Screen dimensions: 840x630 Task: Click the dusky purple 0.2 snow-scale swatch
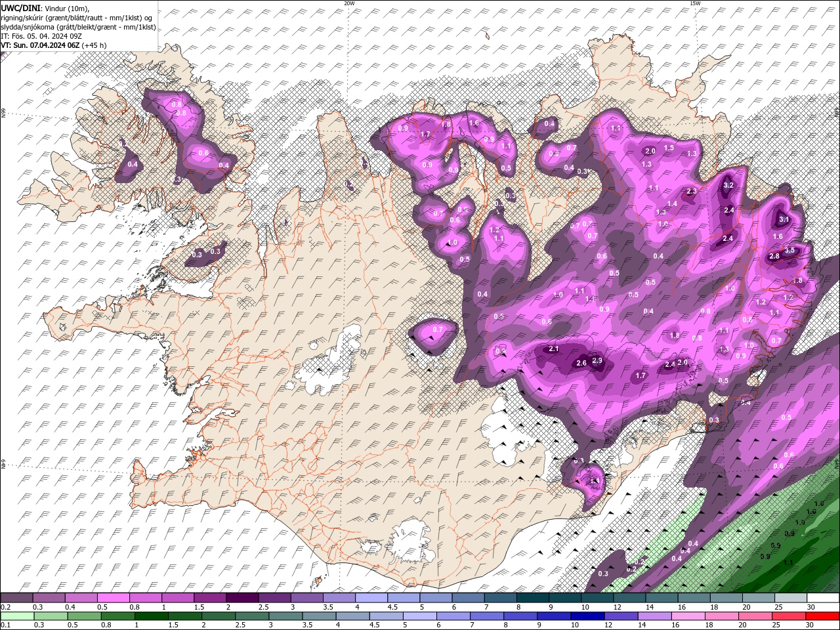[16, 598]
